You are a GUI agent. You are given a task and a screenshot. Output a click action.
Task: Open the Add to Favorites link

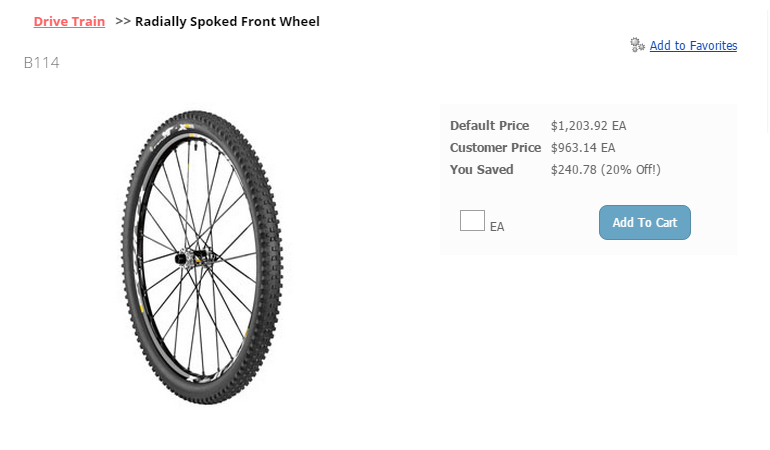(x=693, y=46)
